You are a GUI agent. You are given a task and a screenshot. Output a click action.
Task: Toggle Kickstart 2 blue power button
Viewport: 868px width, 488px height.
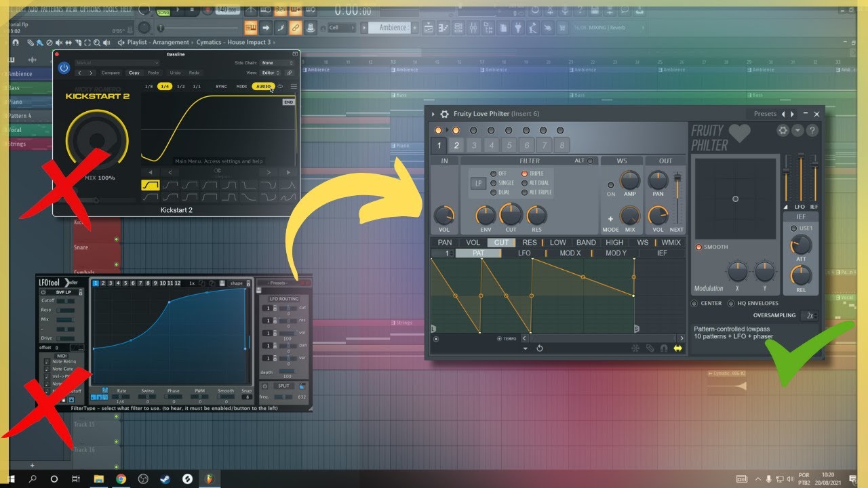64,68
